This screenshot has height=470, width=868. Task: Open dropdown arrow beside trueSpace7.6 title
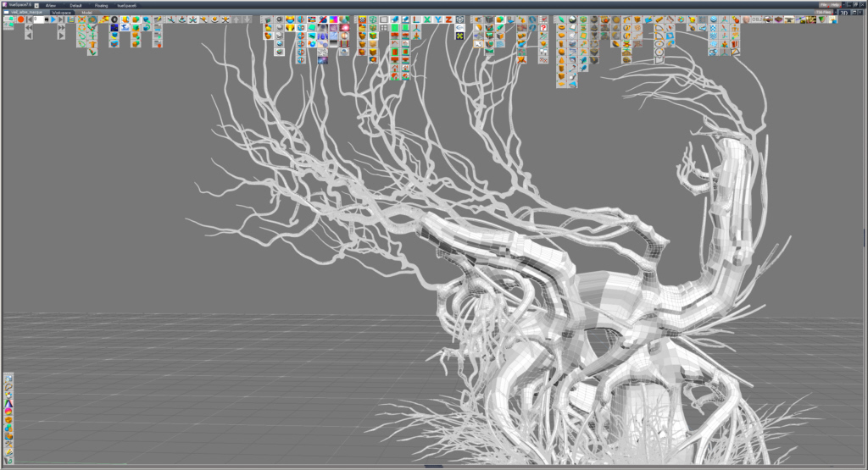36,6
